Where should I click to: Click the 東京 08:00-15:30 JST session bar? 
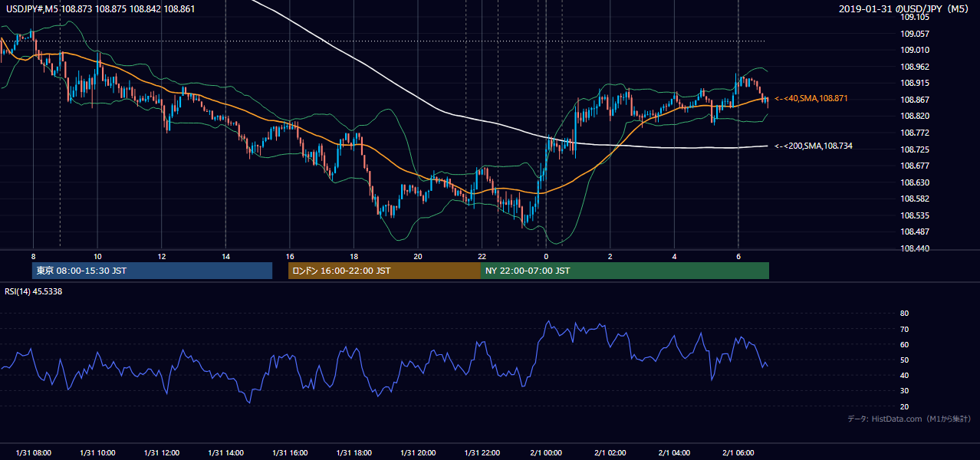coord(152,271)
